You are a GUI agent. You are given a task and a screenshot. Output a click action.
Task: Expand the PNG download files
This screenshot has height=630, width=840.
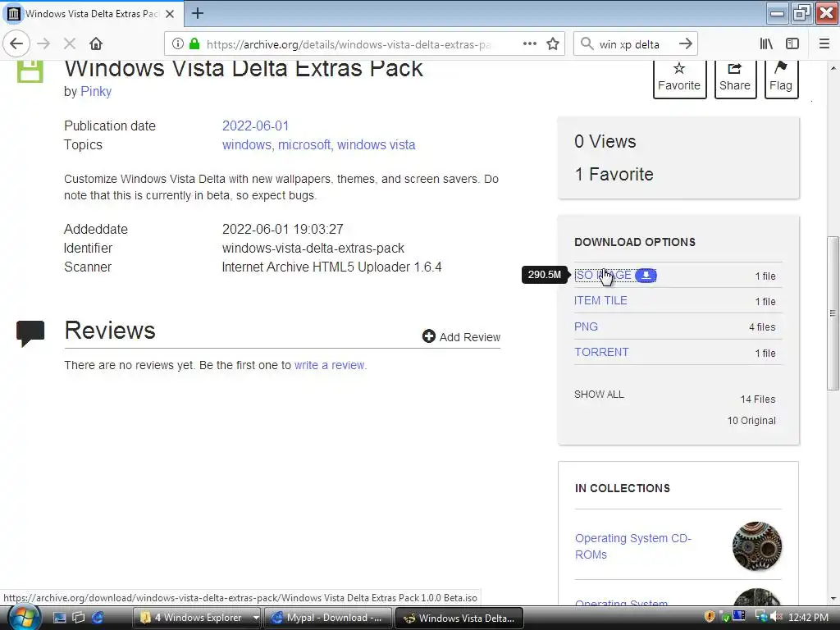586,326
